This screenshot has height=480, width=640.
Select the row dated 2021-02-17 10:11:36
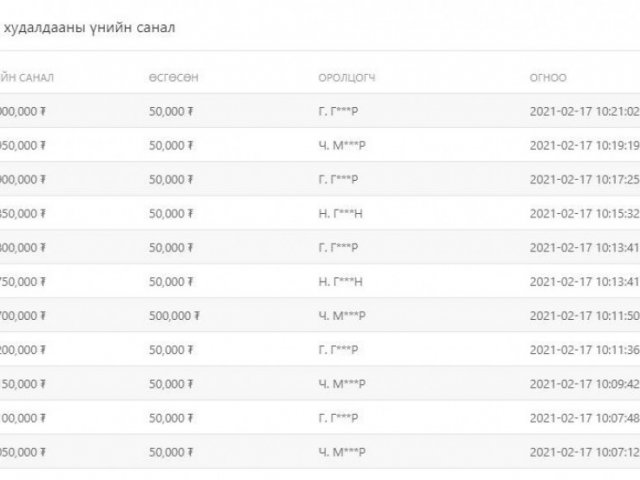(x=320, y=350)
